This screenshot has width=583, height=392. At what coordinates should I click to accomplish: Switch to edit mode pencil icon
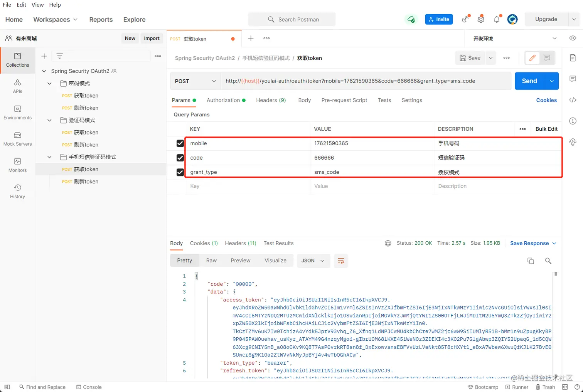[532, 58]
